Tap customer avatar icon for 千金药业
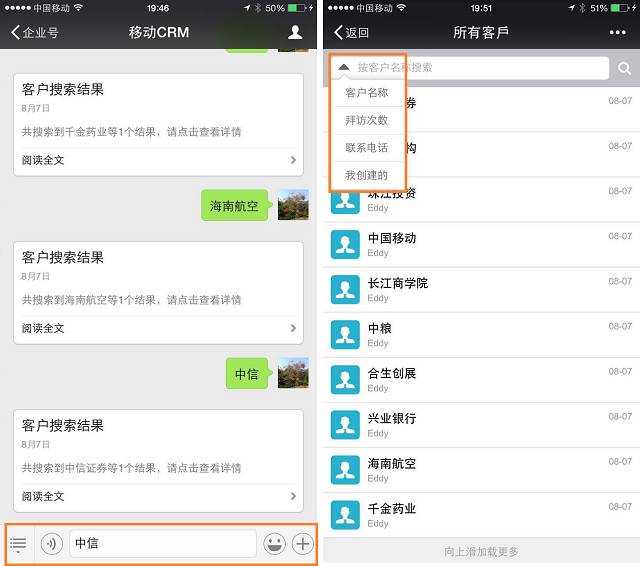This screenshot has height=566, width=640. point(345,515)
